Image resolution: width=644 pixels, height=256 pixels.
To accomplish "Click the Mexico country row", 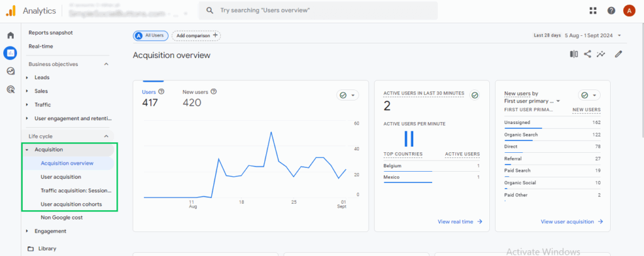I will [431, 178].
